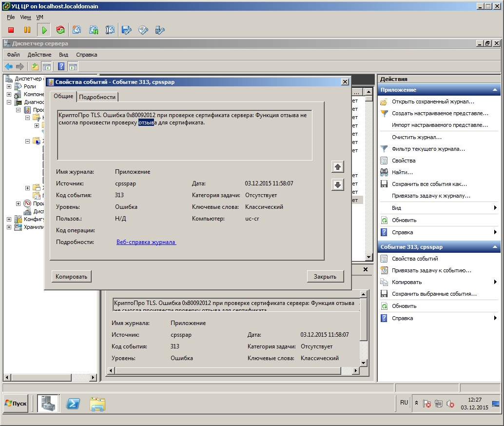Open the Веб-справка журнала link

click(146, 242)
